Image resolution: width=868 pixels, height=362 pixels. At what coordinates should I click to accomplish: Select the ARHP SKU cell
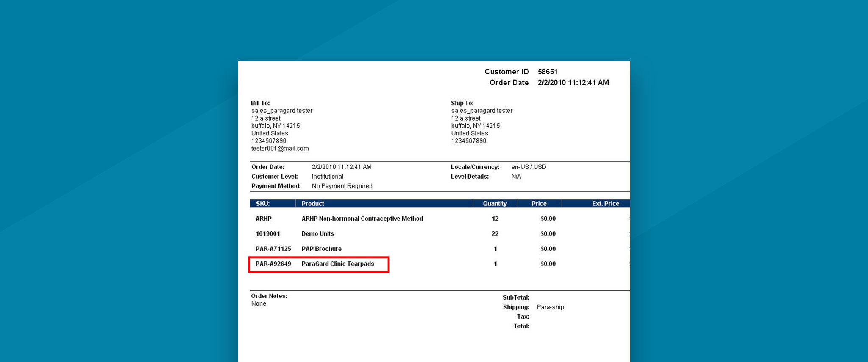(264, 219)
